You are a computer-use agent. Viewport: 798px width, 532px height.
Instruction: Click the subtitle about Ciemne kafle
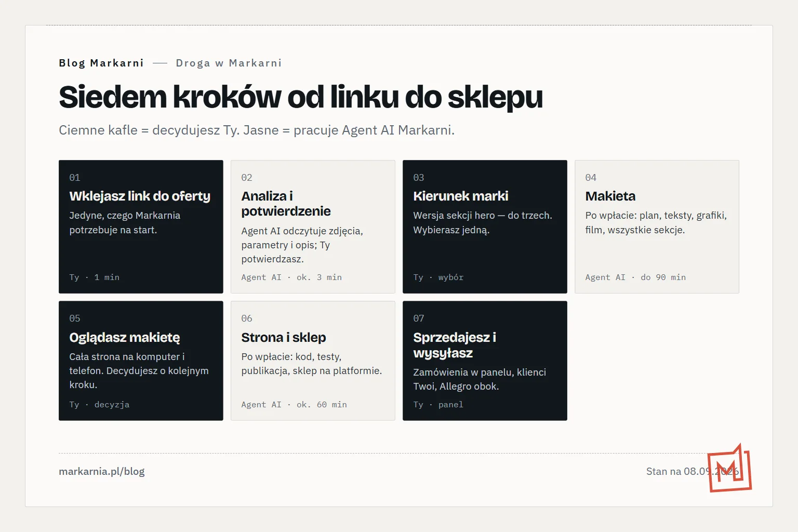pyautogui.click(x=257, y=130)
